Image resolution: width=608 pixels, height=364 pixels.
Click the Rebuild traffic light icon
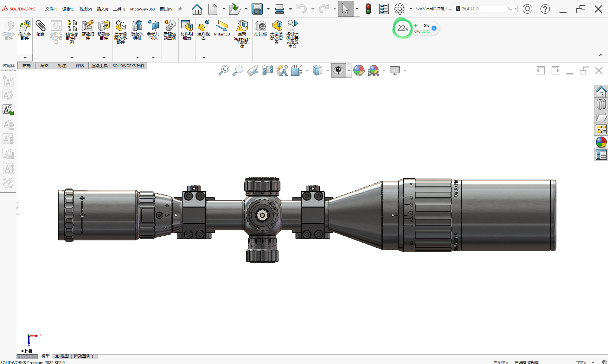click(368, 9)
